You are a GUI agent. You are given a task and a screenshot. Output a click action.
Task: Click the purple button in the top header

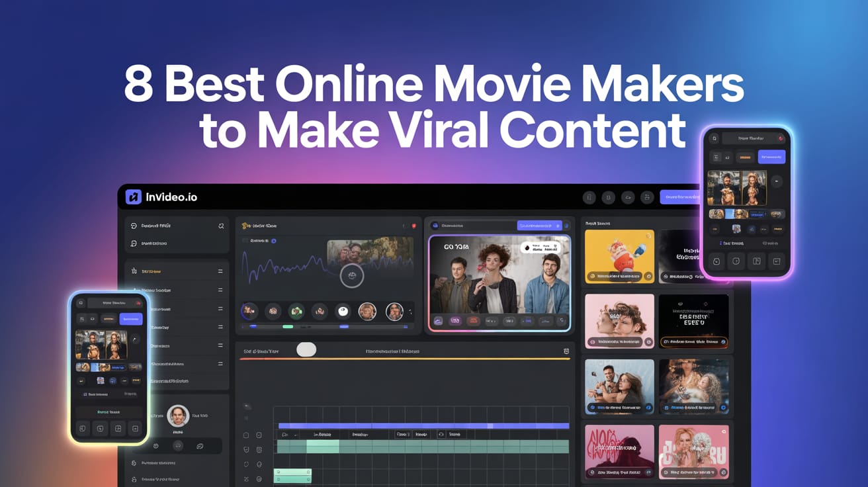point(679,197)
